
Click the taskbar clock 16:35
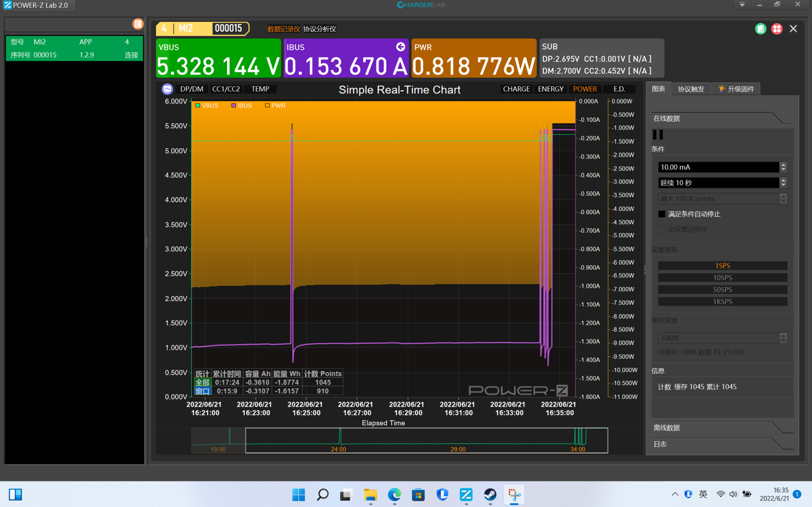pyautogui.click(x=775, y=494)
